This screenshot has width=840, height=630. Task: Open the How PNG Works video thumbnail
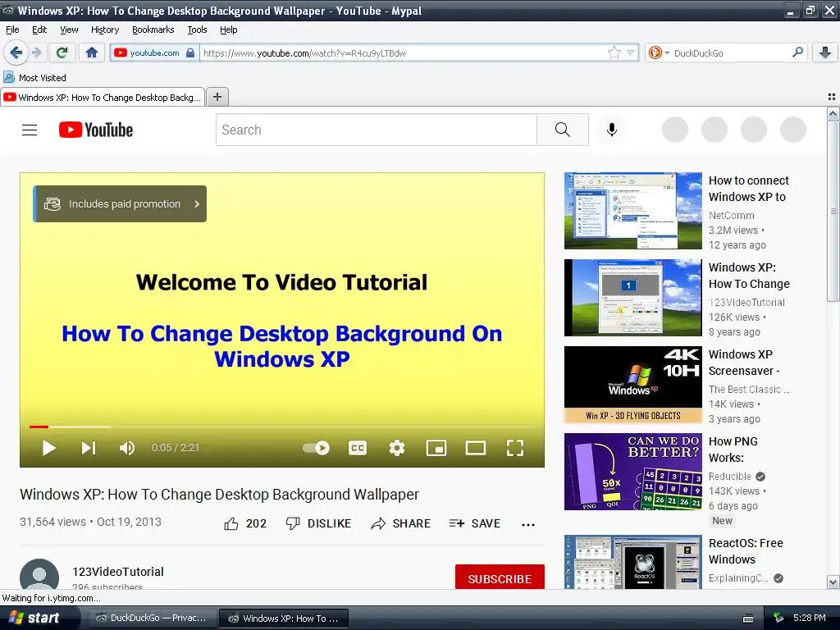[x=633, y=472]
